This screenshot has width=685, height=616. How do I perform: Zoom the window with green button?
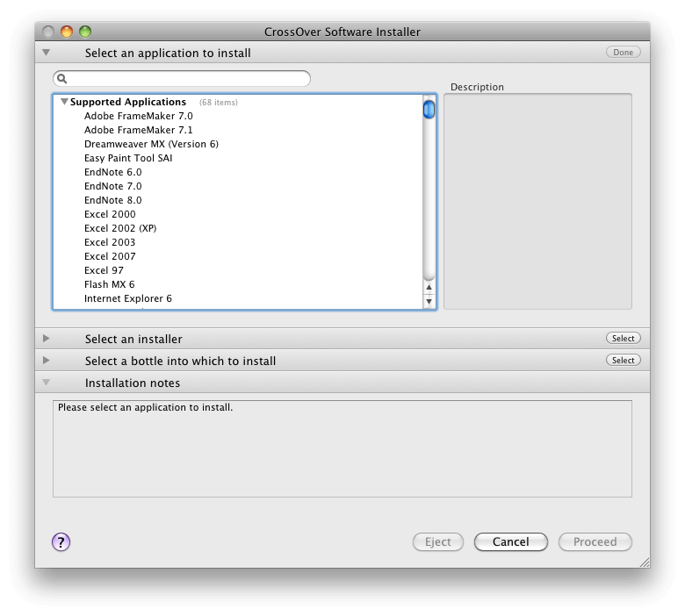click(85, 32)
